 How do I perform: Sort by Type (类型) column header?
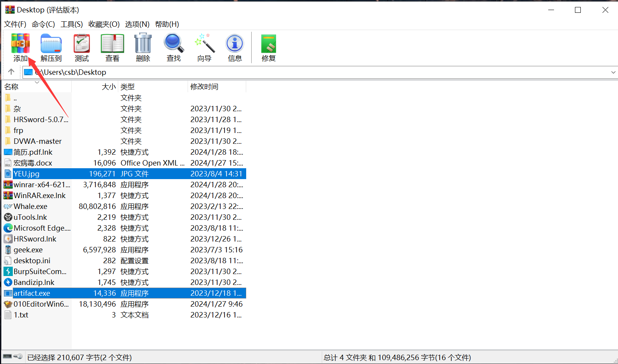(x=153, y=86)
